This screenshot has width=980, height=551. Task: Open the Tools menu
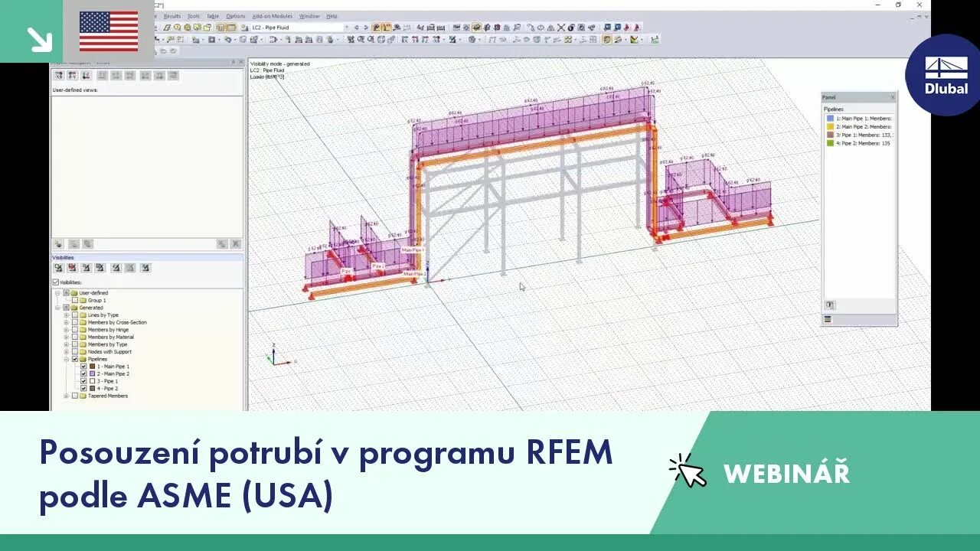point(194,16)
